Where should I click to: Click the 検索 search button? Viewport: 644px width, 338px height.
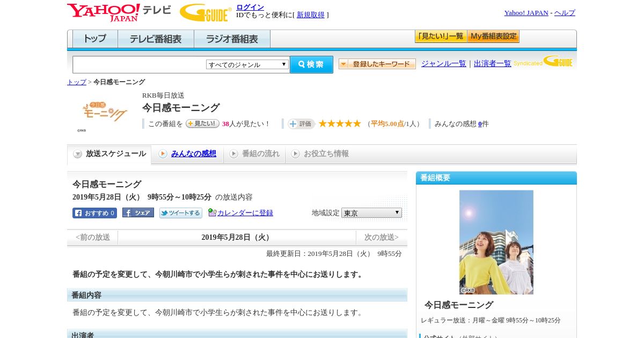coord(311,64)
